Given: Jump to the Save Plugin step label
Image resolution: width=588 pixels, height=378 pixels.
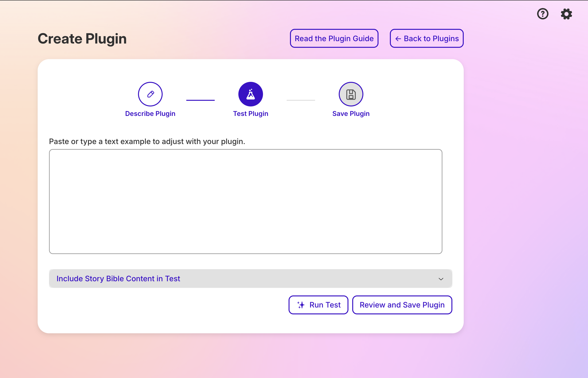Looking at the screenshot, I should click(351, 114).
